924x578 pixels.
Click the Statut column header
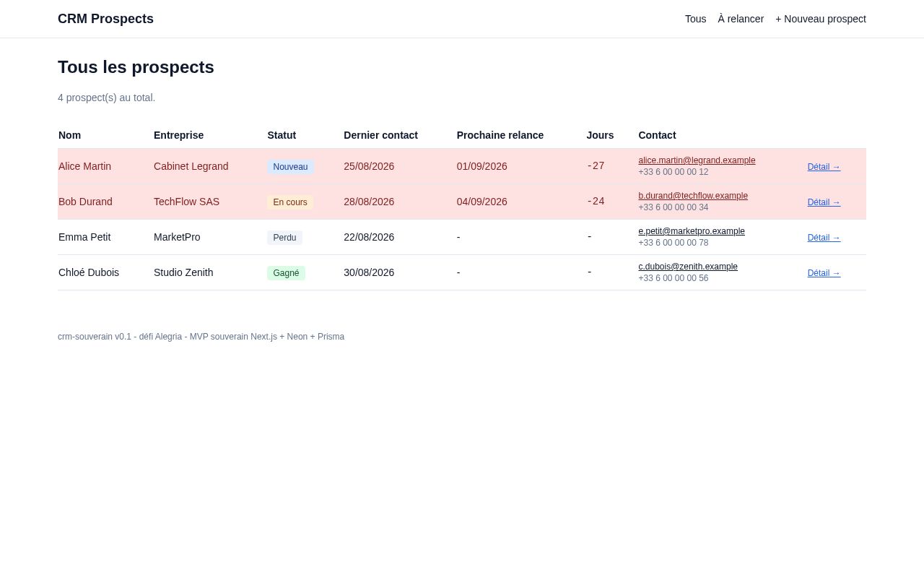click(282, 135)
